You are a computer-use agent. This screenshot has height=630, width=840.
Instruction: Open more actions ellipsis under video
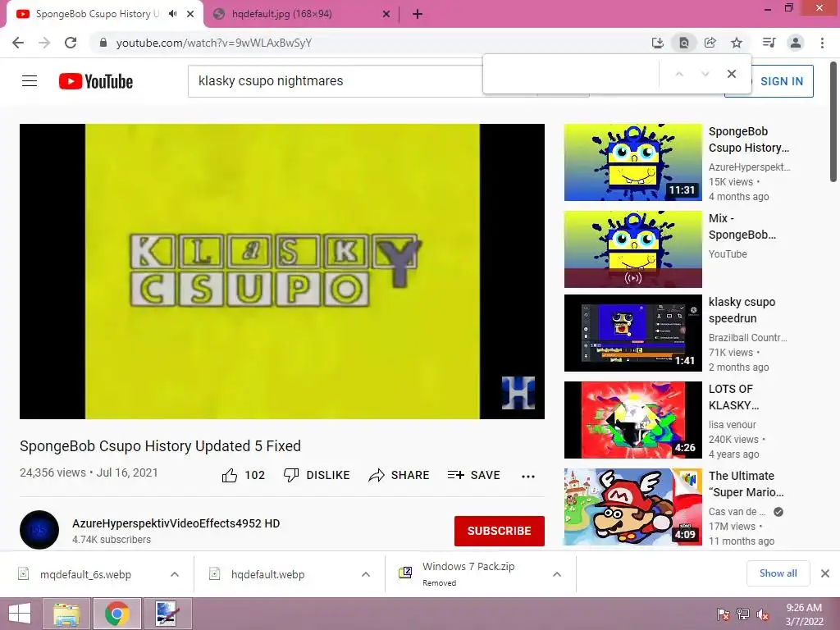pos(528,476)
